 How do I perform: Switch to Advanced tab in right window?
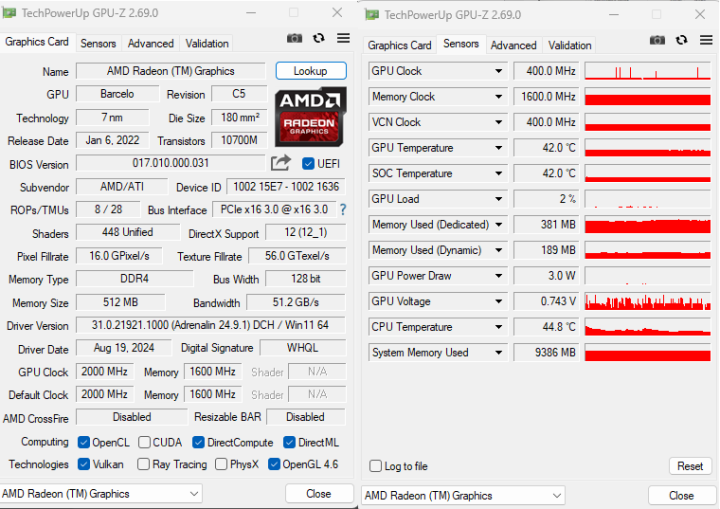pos(513,45)
